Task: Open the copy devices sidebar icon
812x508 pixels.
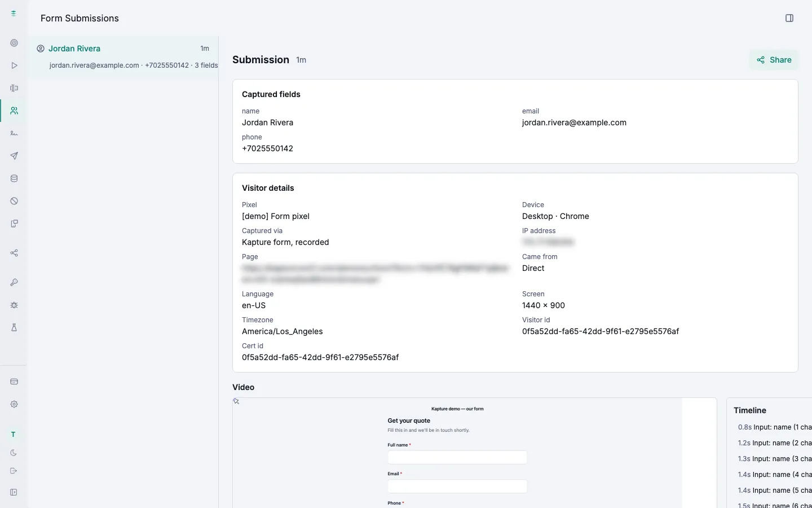Action: pos(14,224)
